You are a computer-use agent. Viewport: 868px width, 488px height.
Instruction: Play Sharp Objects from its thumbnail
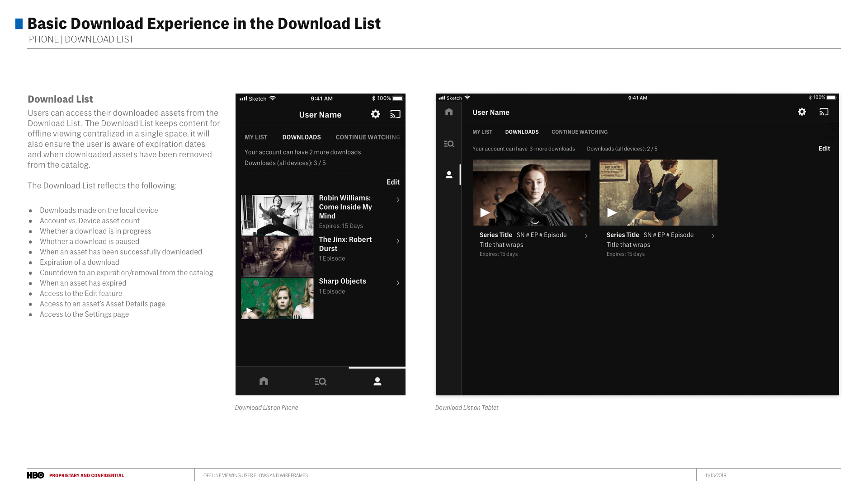(x=249, y=310)
